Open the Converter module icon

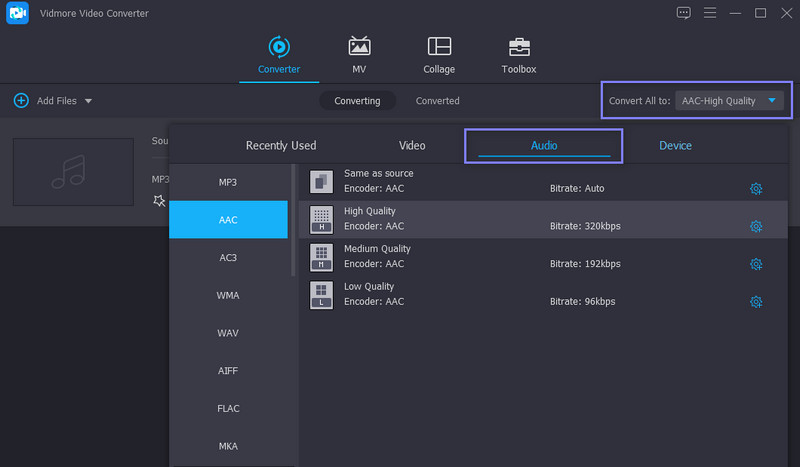(278, 47)
